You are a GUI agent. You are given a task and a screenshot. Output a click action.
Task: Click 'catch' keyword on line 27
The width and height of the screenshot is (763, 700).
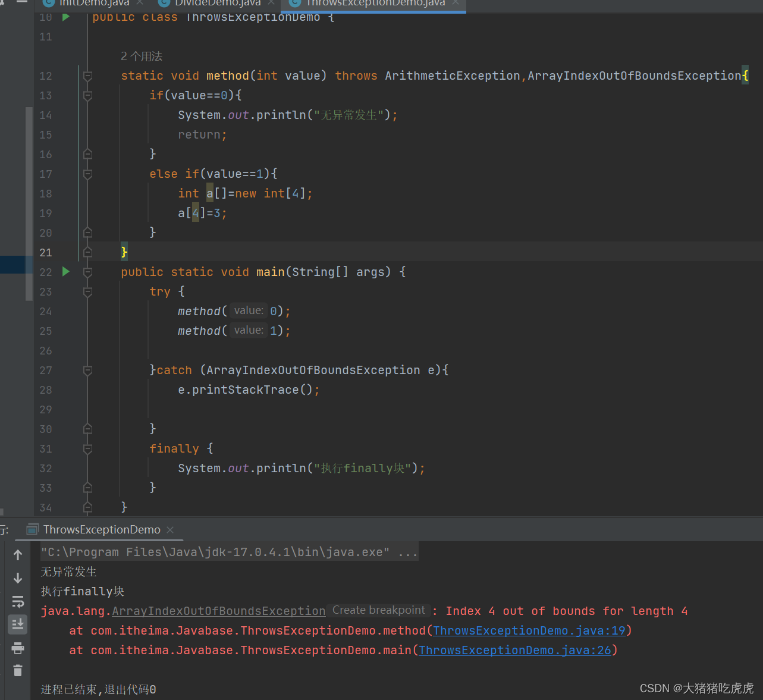tap(174, 370)
